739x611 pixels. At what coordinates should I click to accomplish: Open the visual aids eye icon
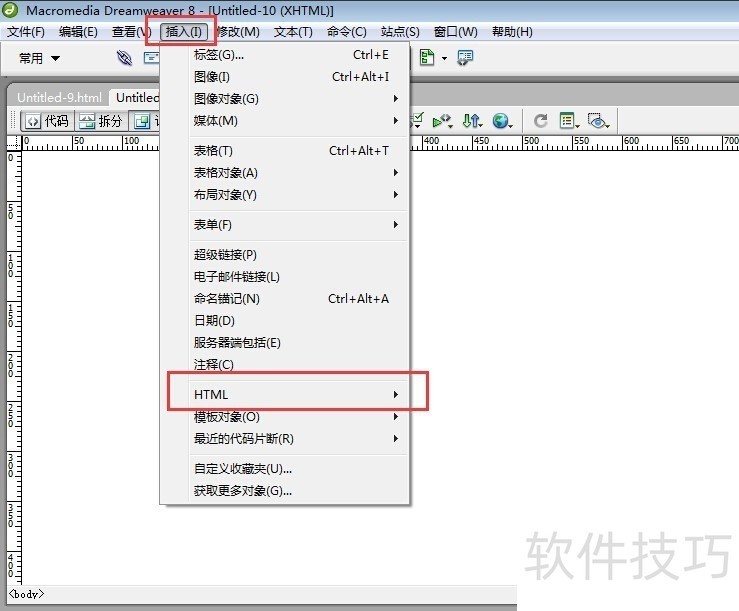pyautogui.click(x=599, y=121)
